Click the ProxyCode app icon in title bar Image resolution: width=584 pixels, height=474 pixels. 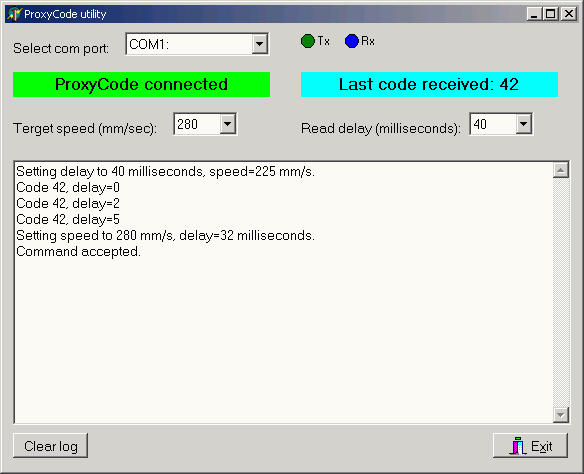coord(15,14)
